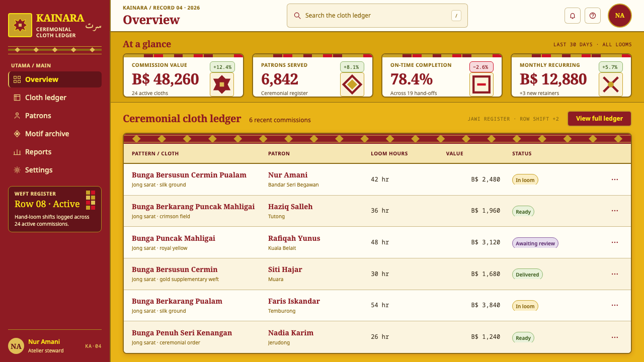Go to Overview in the sidebar

(x=55, y=79)
